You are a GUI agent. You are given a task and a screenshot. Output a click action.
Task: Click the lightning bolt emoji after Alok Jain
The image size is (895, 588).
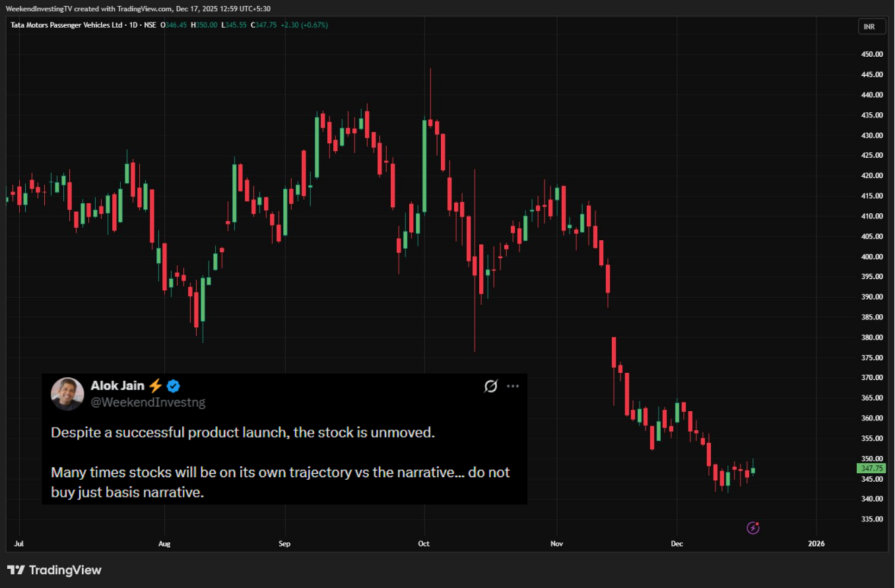point(155,386)
